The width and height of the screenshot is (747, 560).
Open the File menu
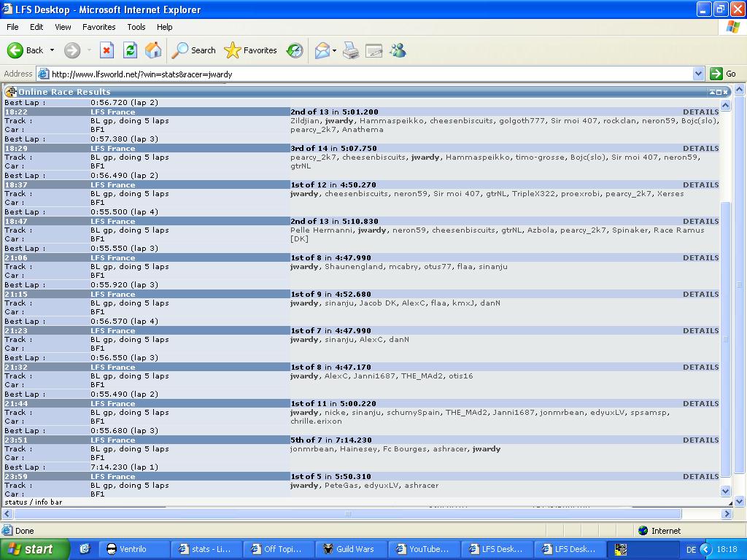tap(13, 27)
